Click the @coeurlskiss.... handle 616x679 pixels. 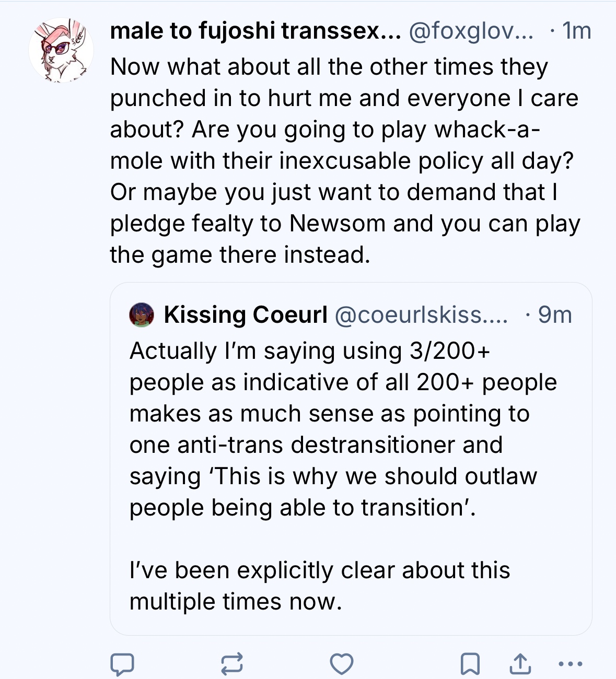coord(421,314)
